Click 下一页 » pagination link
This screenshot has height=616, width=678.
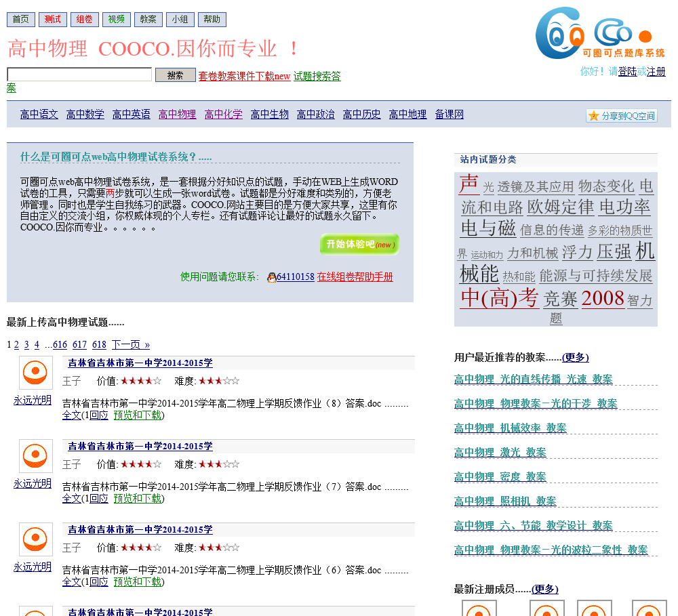tap(131, 345)
